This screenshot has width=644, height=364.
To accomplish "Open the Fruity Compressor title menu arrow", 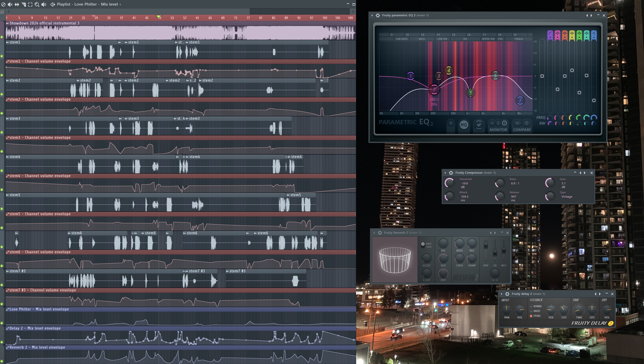I will point(445,173).
